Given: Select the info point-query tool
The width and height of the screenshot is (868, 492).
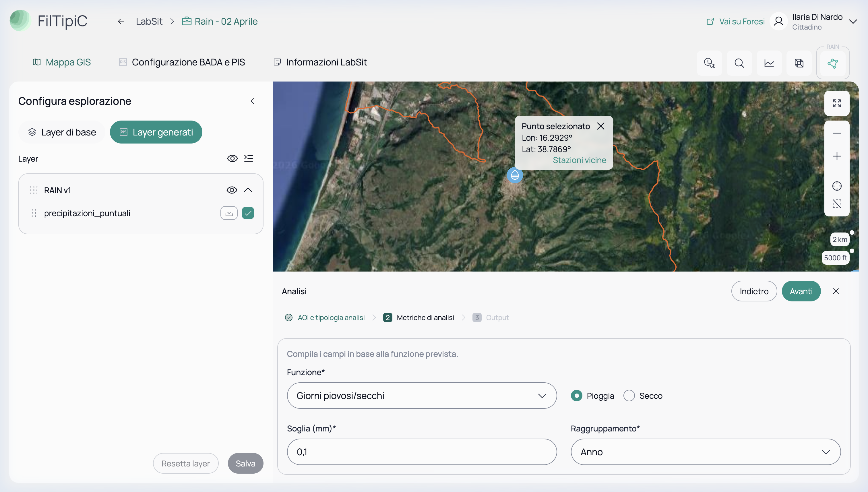Looking at the screenshot, I should point(709,63).
